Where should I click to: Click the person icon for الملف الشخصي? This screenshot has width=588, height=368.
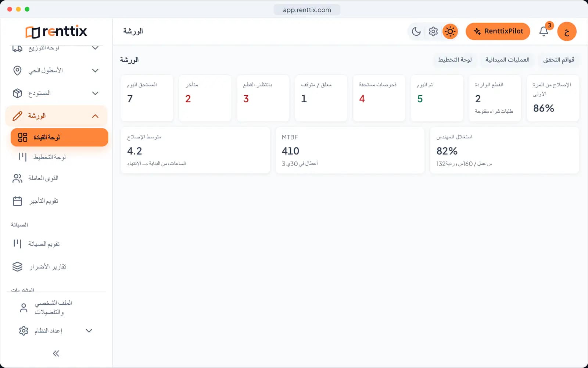coord(24,308)
